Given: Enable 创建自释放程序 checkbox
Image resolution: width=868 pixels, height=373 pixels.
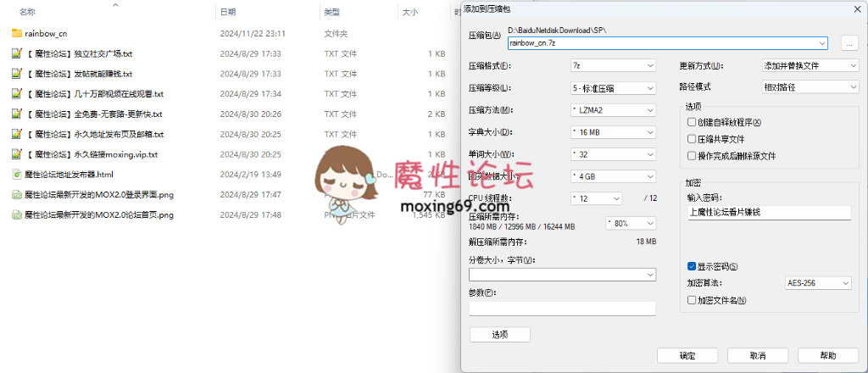Looking at the screenshot, I should tap(691, 122).
